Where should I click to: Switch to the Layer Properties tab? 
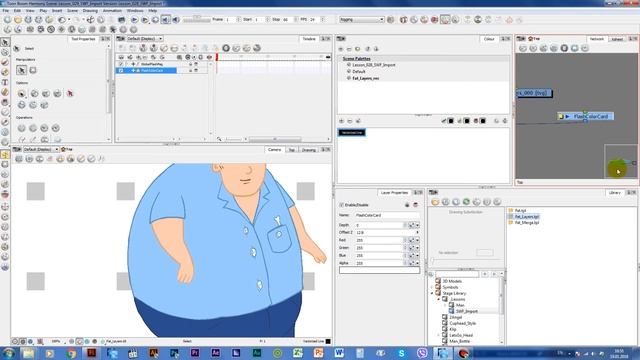394,193
